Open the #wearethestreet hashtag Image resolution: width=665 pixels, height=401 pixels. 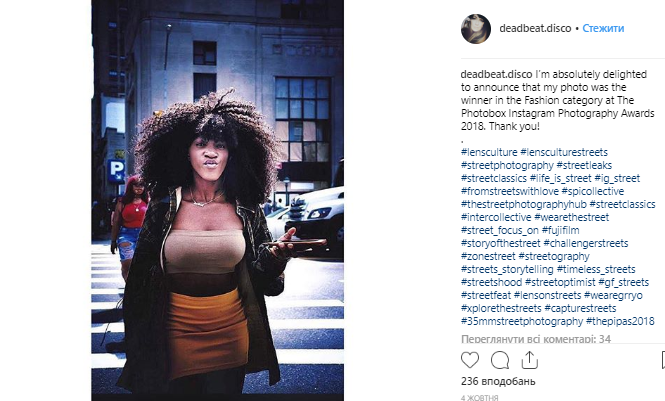click(571, 217)
